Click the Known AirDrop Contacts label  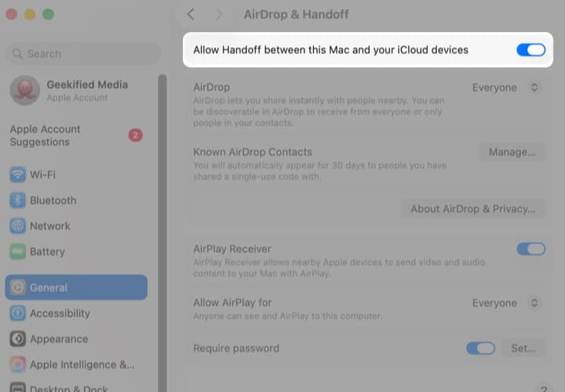(x=253, y=152)
